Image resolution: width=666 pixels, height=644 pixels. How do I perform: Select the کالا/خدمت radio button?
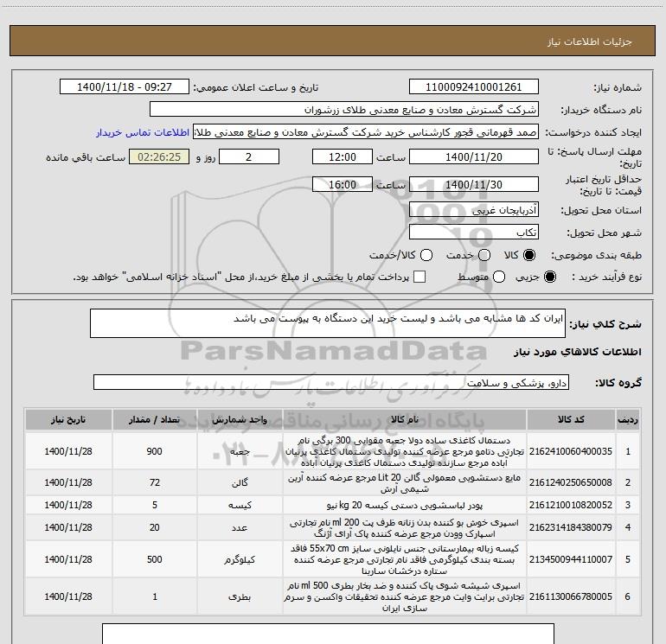[426, 255]
